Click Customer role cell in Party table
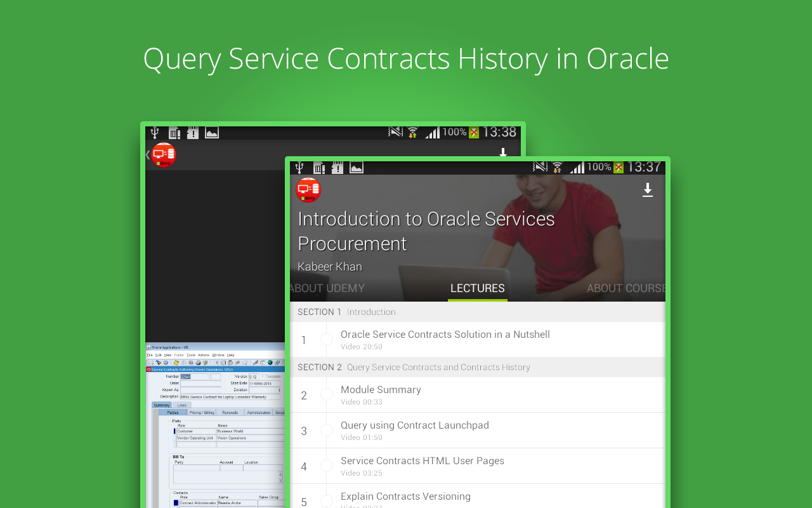Viewport: 812px width, 508px height. click(x=196, y=431)
